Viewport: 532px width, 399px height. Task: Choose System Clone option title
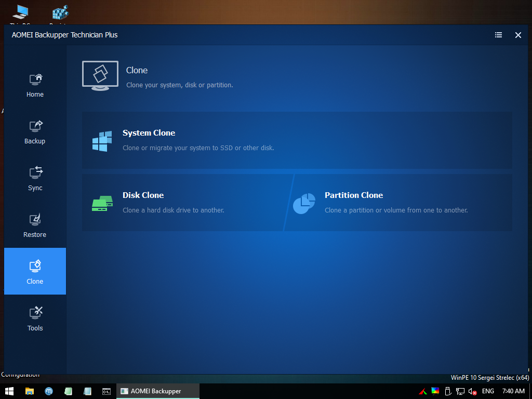pos(149,132)
